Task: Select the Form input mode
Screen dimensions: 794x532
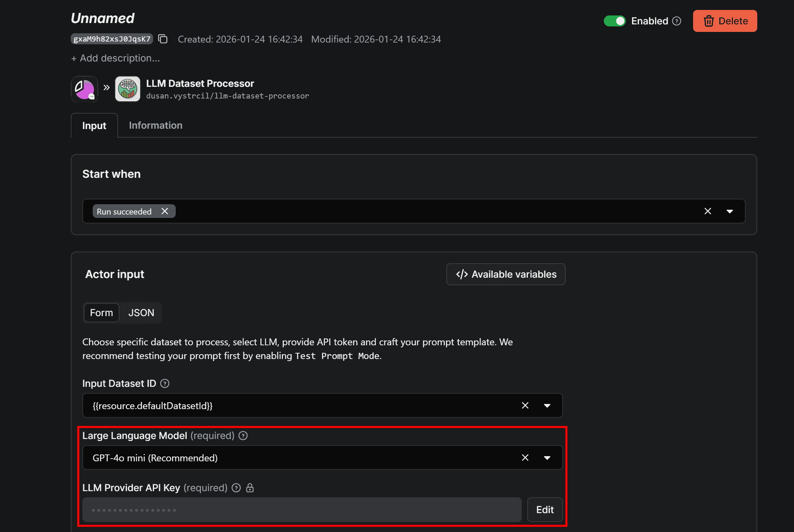Action: click(101, 313)
